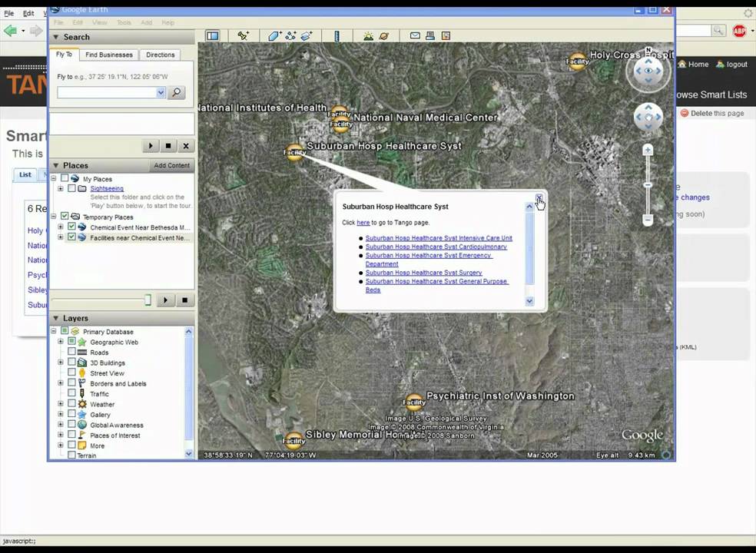756x553 pixels.
Task: Click Delete this page in browser window
Action: click(712, 114)
